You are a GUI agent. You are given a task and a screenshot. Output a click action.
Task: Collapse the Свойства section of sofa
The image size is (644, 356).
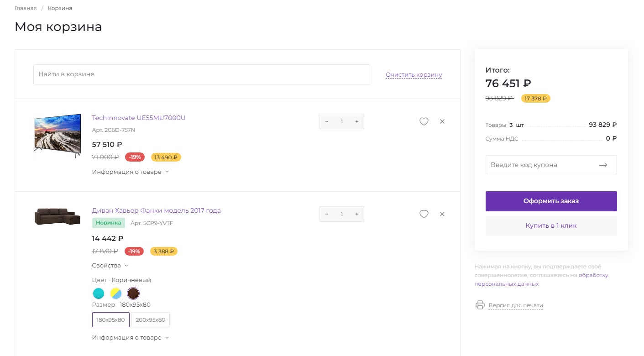(110, 266)
